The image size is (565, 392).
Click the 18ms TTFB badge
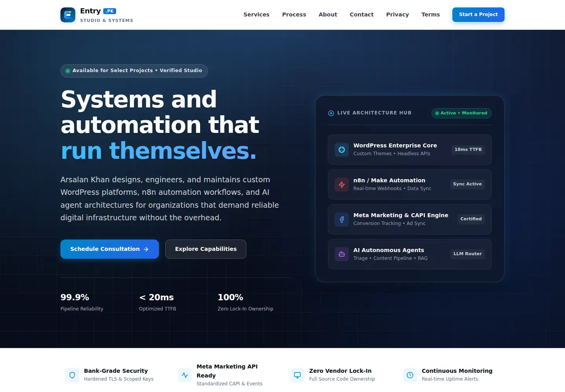(x=468, y=149)
